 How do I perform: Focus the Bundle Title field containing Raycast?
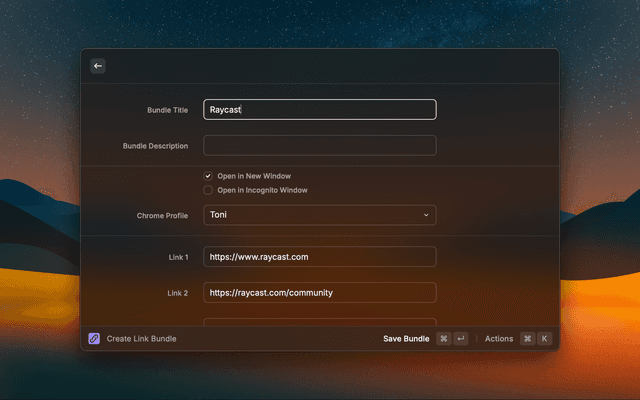point(319,110)
